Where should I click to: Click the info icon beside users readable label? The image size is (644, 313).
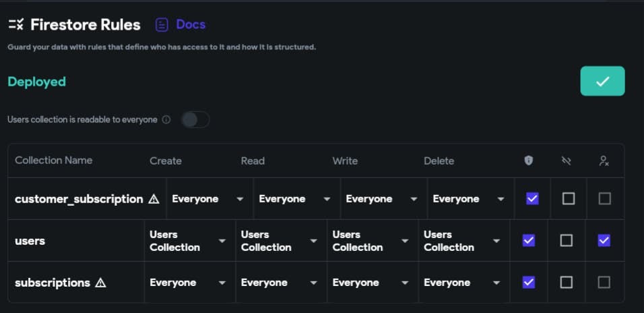pyautogui.click(x=166, y=119)
